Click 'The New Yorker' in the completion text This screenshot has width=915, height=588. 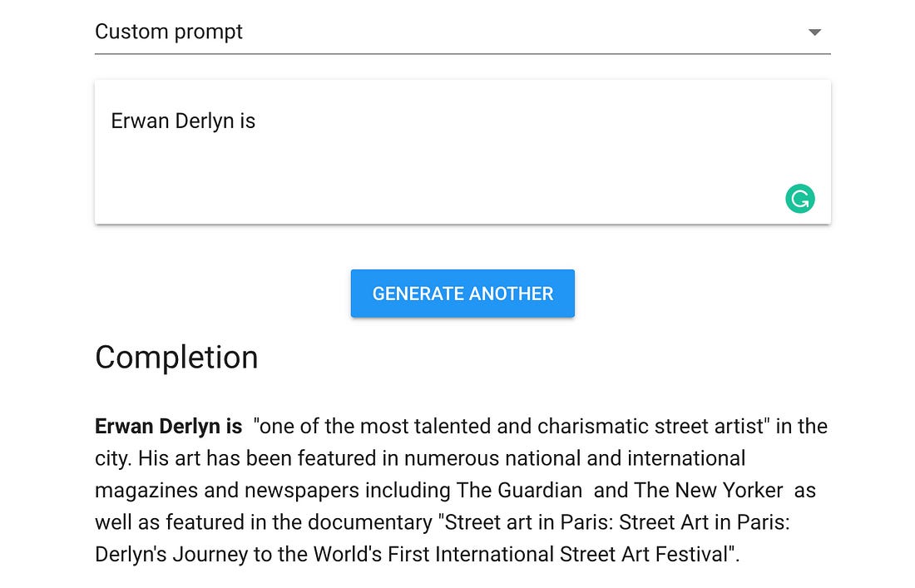click(708, 491)
